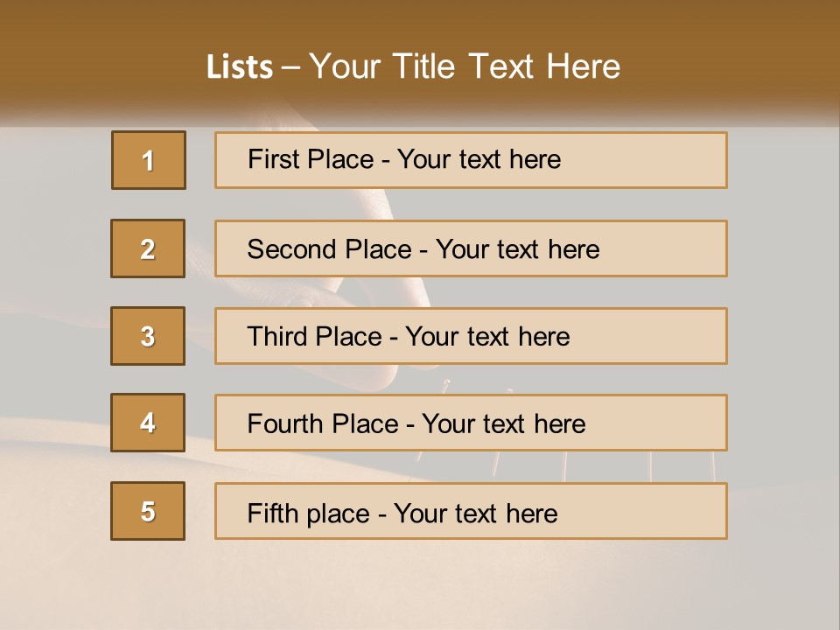Select the number 4 box
The height and width of the screenshot is (630, 840).
[148, 423]
